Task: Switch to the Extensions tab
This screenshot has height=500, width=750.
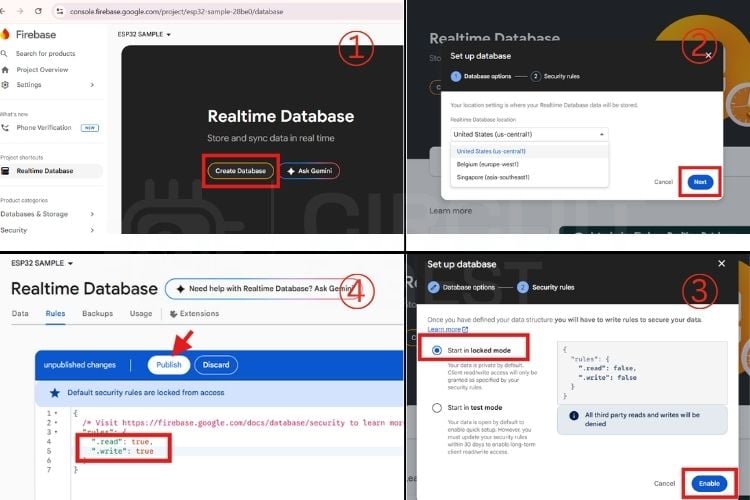Action: 195,313
